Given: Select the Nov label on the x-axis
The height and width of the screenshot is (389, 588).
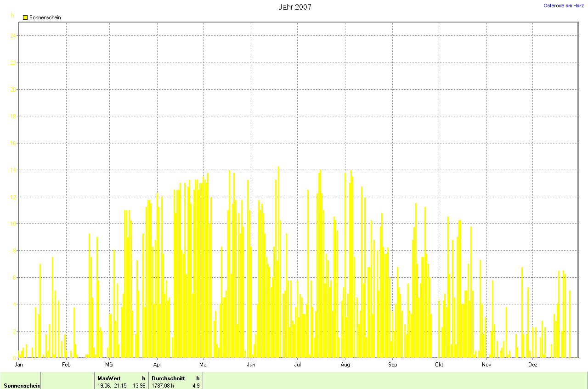Looking at the screenshot, I should pos(486,365).
